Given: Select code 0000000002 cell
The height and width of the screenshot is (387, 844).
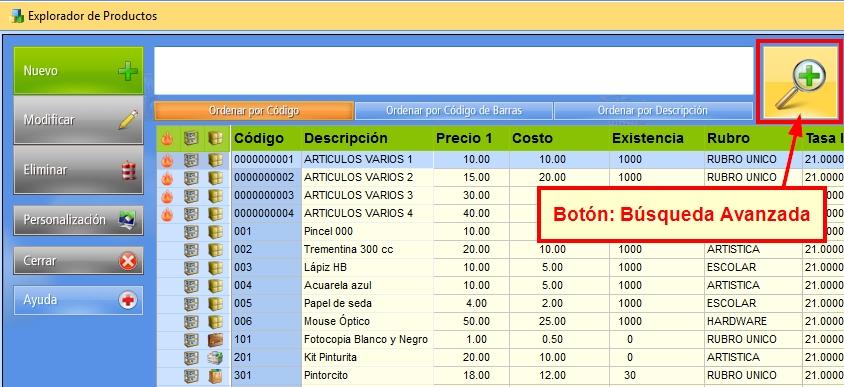Looking at the screenshot, I should 266,177.
